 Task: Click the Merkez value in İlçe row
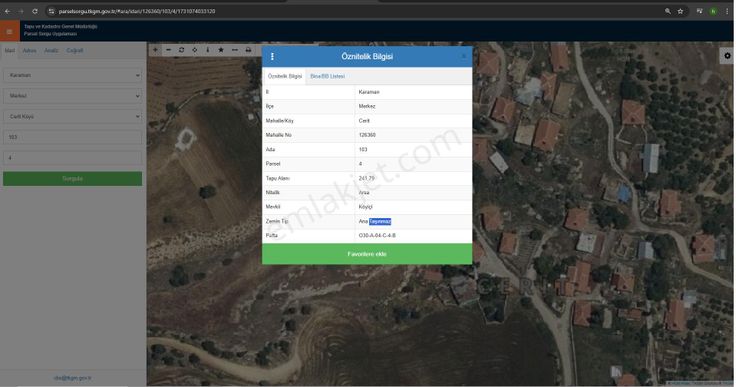click(x=367, y=106)
